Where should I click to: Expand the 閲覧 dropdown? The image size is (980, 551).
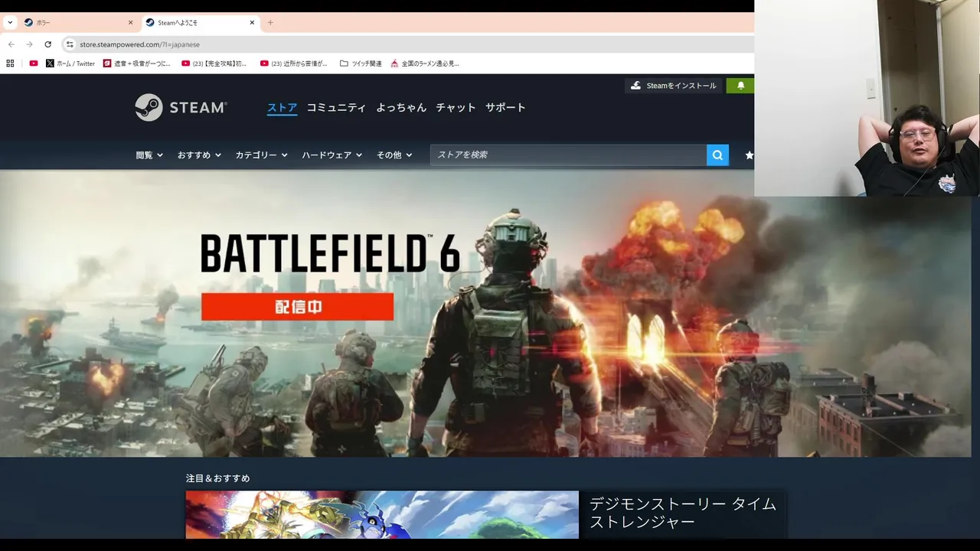point(149,155)
